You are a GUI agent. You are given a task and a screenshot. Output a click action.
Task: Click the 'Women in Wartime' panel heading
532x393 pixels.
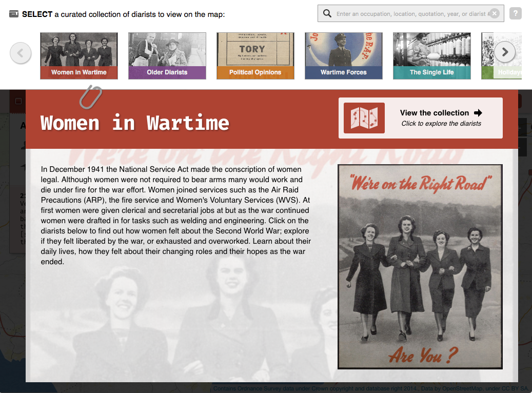pos(135,123)
